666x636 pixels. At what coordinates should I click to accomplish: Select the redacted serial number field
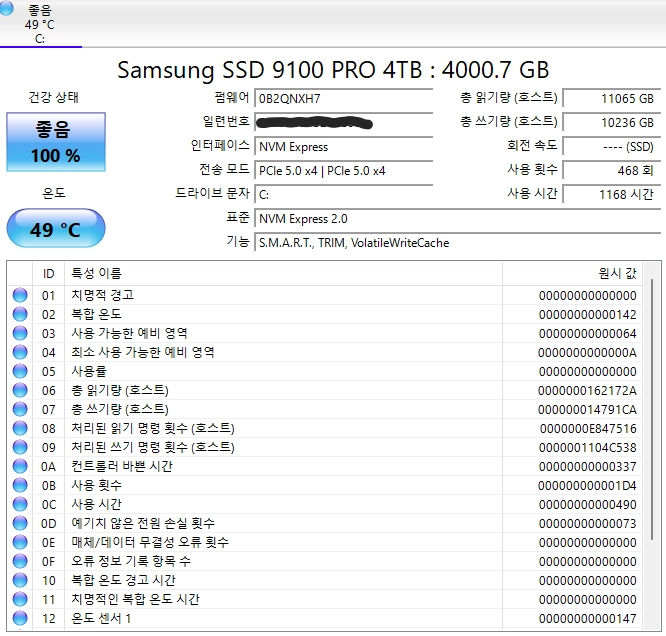[343, 123]
